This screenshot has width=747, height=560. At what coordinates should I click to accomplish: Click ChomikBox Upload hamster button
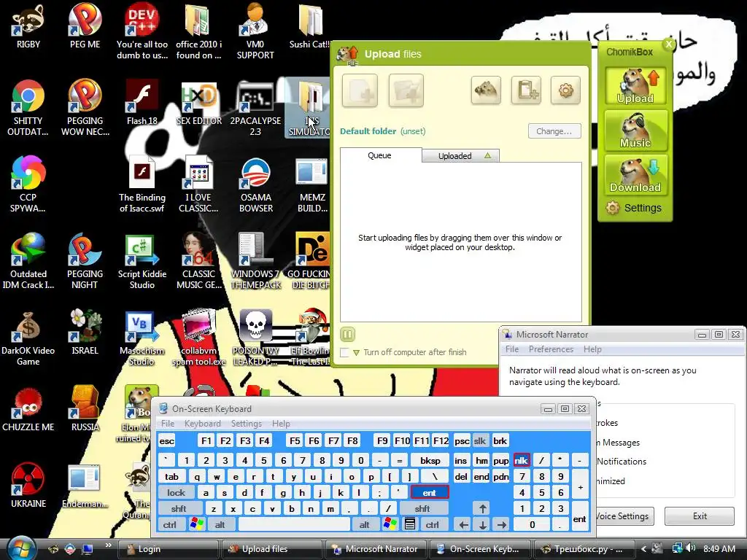[x=635, y=86]
